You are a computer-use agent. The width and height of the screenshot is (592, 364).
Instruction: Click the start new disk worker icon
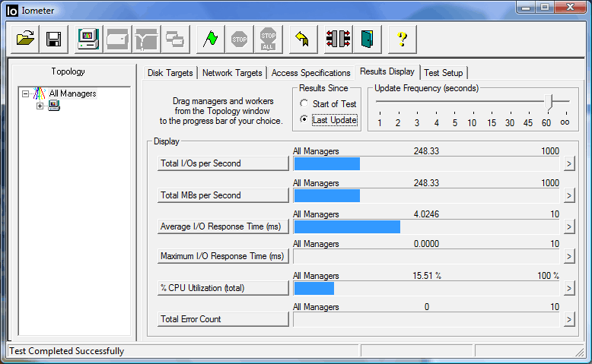point(117,39)
